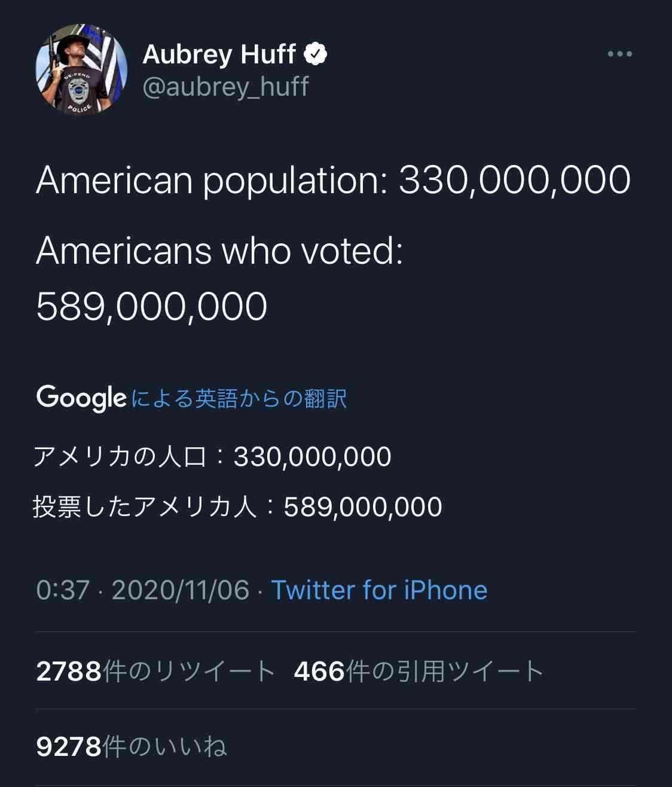
Task: View the 9278件のいいね list
Action: coord(132,747)
